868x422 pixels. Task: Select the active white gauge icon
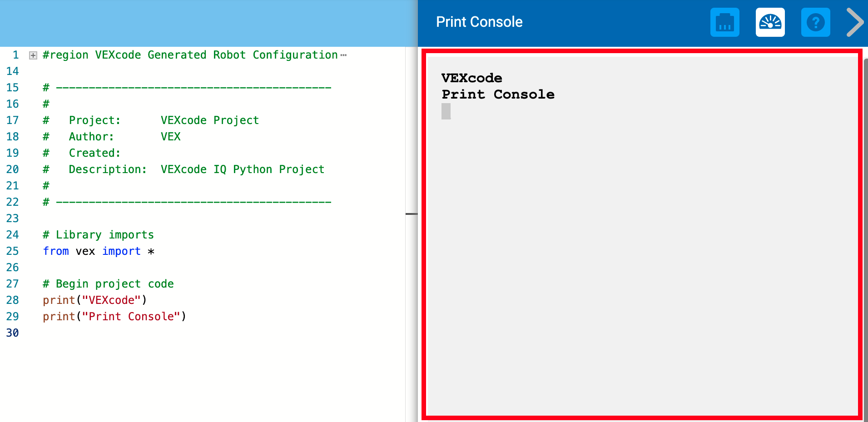pos(770,22)
